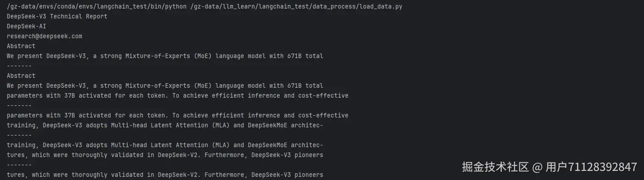Click the second 'We present DeepSeek-V3' line

pos(165,86)
